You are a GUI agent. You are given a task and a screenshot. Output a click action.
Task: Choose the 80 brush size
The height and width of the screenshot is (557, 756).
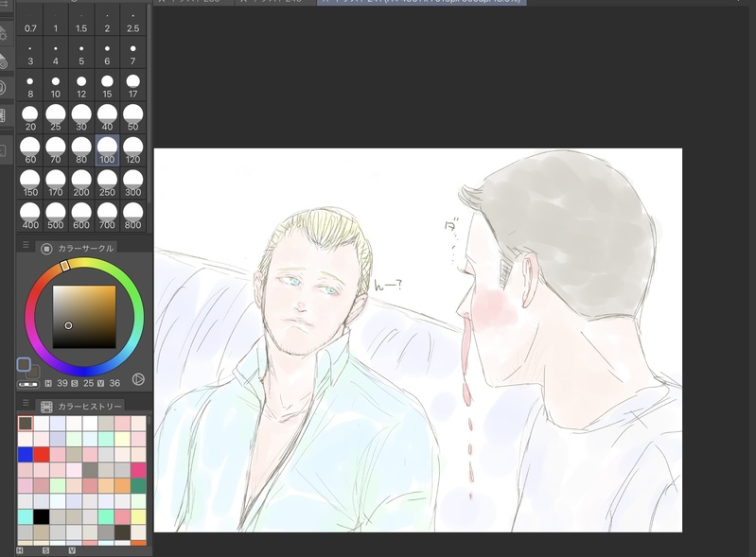click(81, 150)
